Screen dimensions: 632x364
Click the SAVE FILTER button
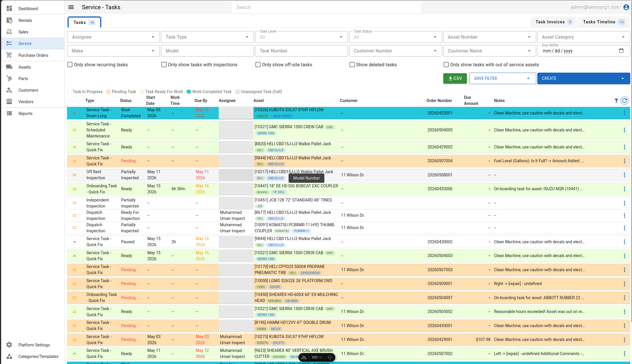pos(503,78)
